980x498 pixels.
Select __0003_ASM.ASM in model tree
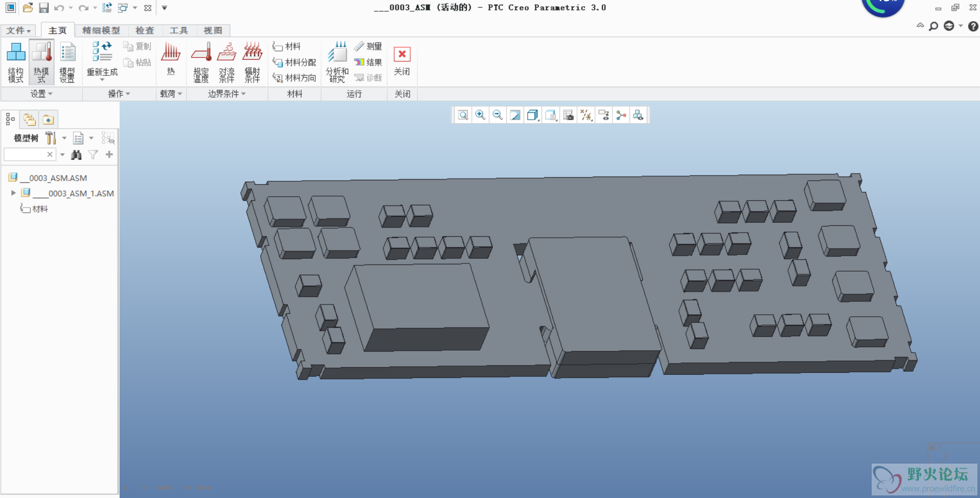tap(53, 178)
